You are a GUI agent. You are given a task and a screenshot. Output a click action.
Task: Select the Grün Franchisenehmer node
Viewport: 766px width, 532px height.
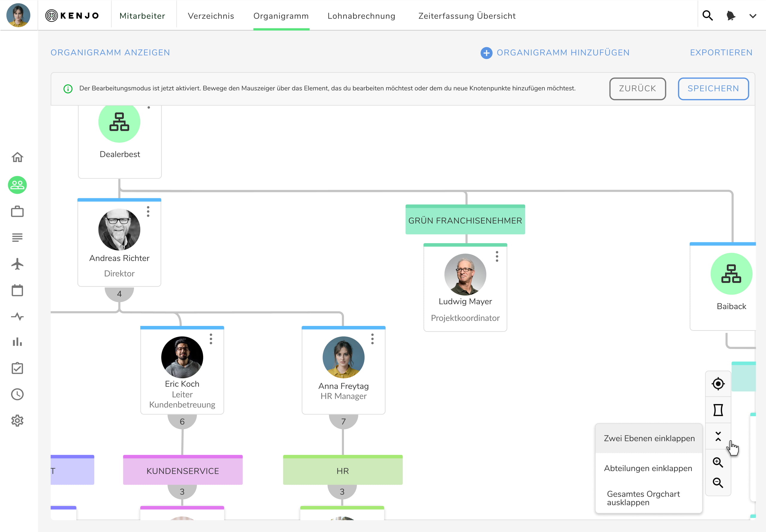point(465,220)
